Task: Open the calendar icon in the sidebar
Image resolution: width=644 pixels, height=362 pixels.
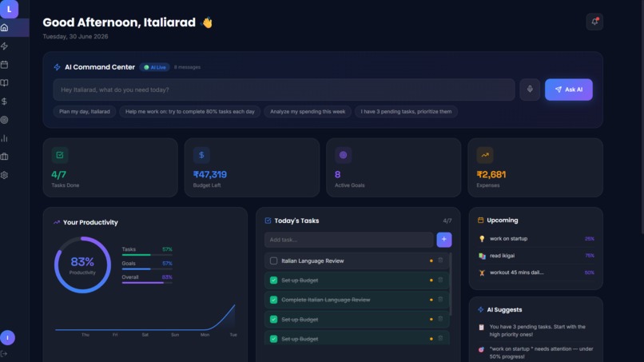Action: coord(5,65)
